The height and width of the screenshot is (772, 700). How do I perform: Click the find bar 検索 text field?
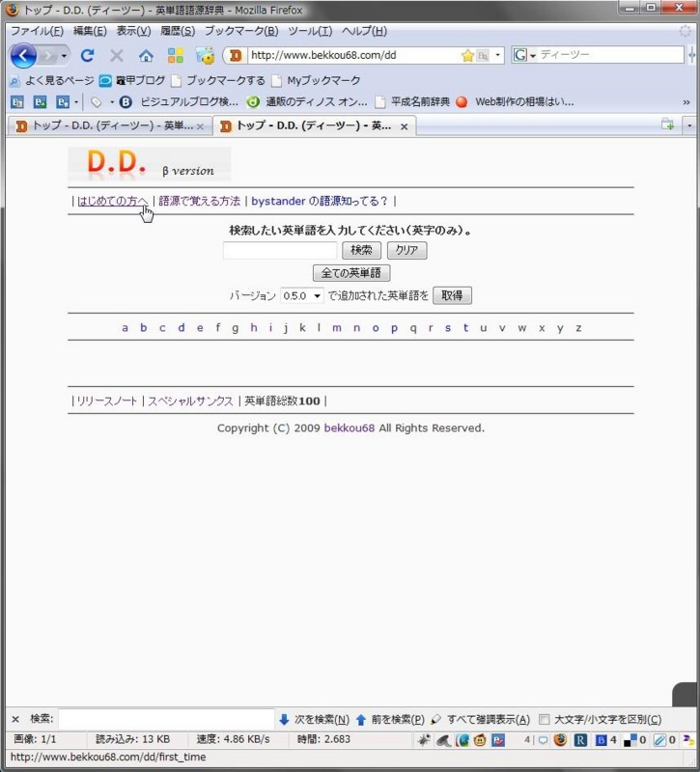(x=166, y=719)
